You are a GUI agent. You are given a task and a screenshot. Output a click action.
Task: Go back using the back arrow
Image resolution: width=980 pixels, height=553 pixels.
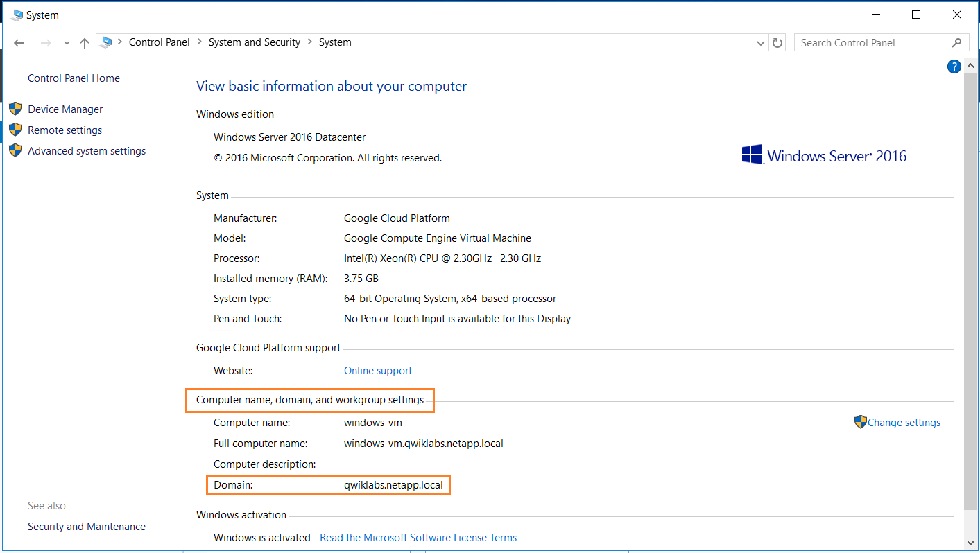coord(19,43)
